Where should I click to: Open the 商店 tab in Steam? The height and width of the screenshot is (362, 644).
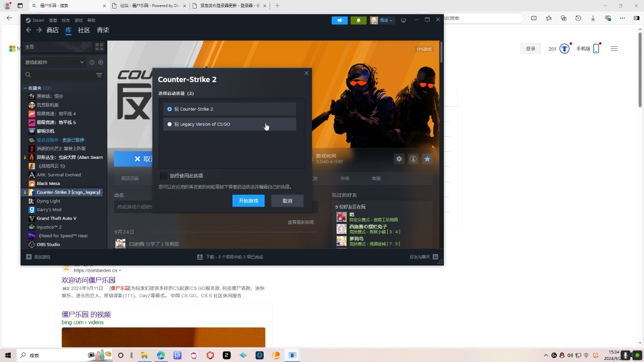tap(52, 30)
